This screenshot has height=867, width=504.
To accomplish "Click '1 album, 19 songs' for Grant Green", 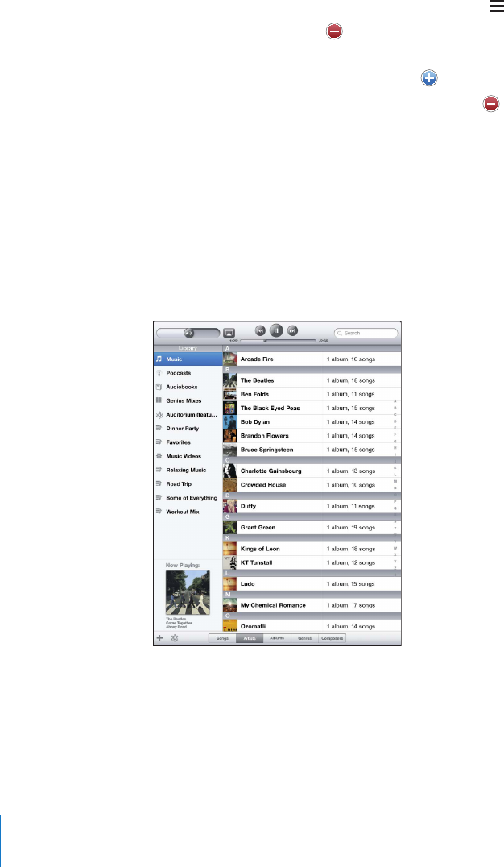I will 351,528.
